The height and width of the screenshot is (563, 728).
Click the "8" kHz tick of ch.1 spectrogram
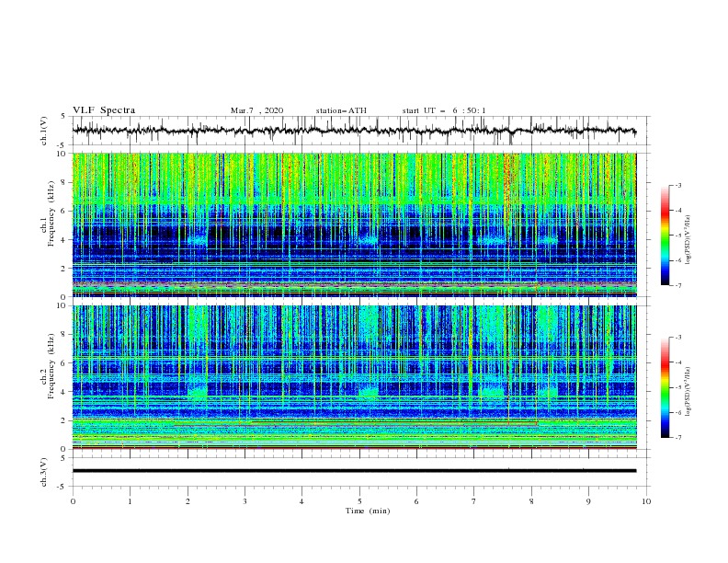point(65,182)
